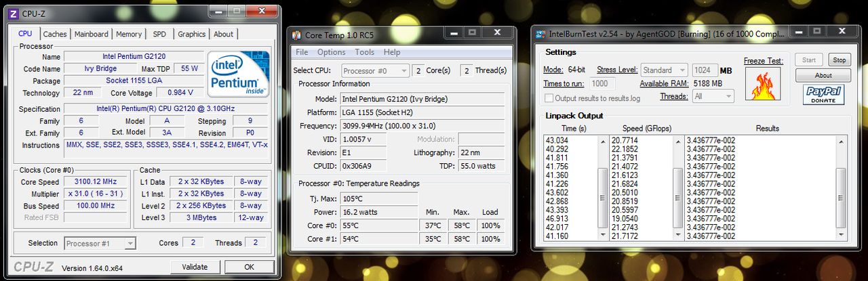The width and height of the screenshot is (868, 281).
Task: Open the Tools menu in Core Temp
Action: [364, 52]
